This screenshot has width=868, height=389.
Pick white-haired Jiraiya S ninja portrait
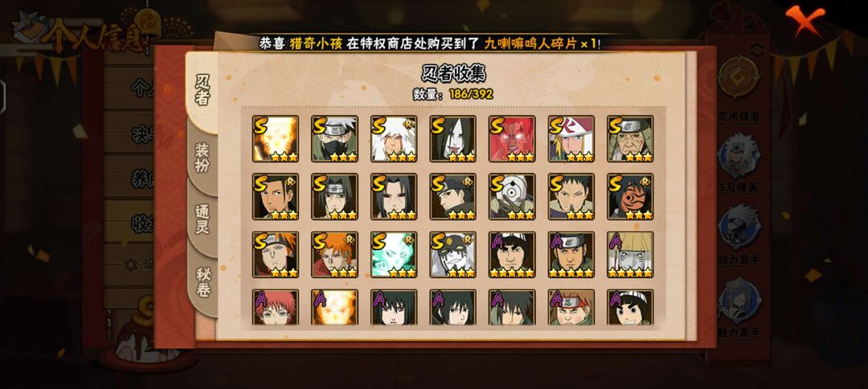394,139
